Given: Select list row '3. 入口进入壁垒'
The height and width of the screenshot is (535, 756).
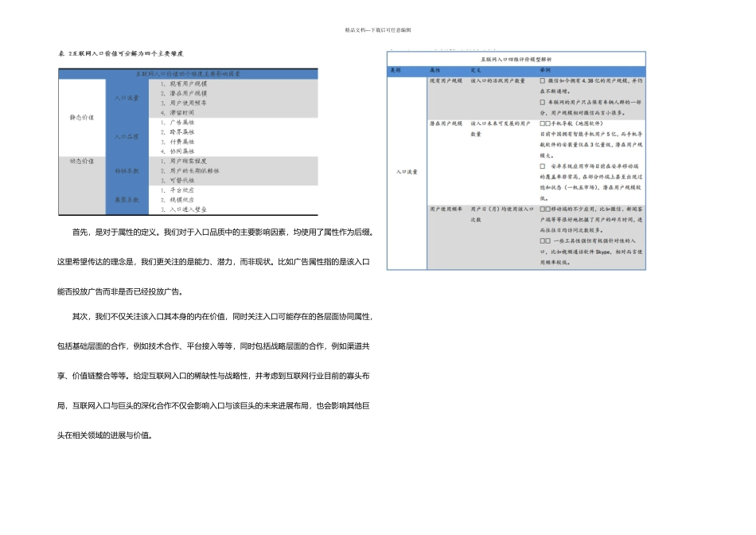Looking at the screenshot, I should [x=184, y=209].
